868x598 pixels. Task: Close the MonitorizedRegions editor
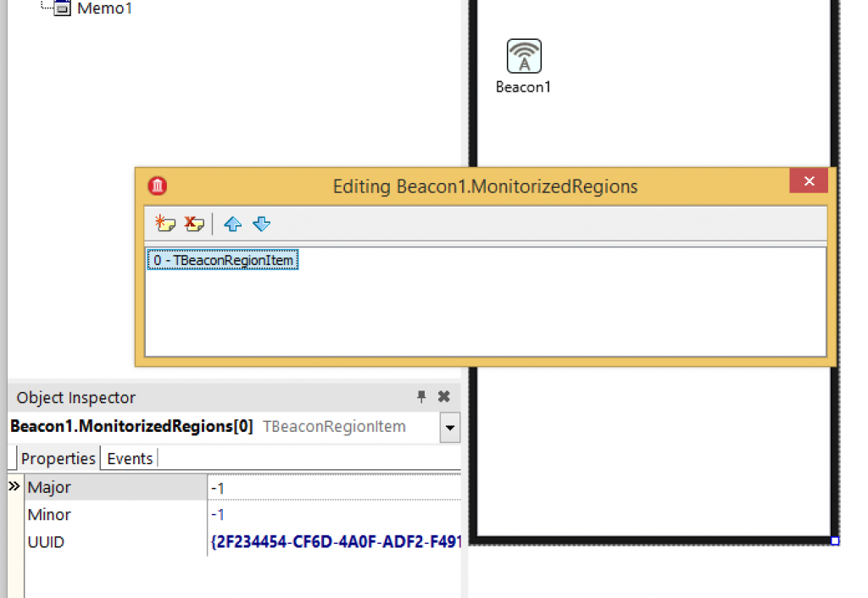click(808, 180)
